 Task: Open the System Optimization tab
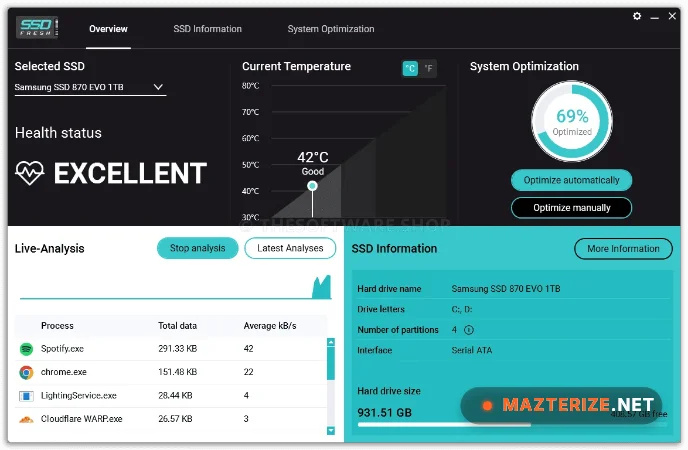click(331, 29)
